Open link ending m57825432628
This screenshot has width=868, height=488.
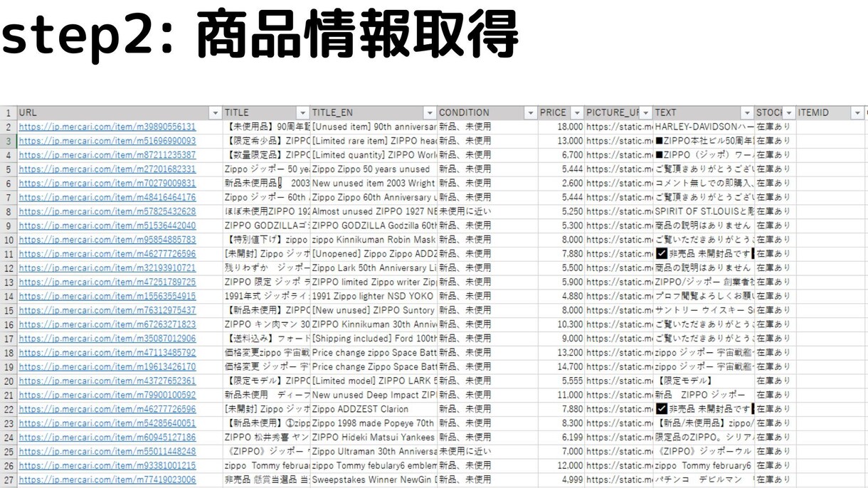coord(107,211)
